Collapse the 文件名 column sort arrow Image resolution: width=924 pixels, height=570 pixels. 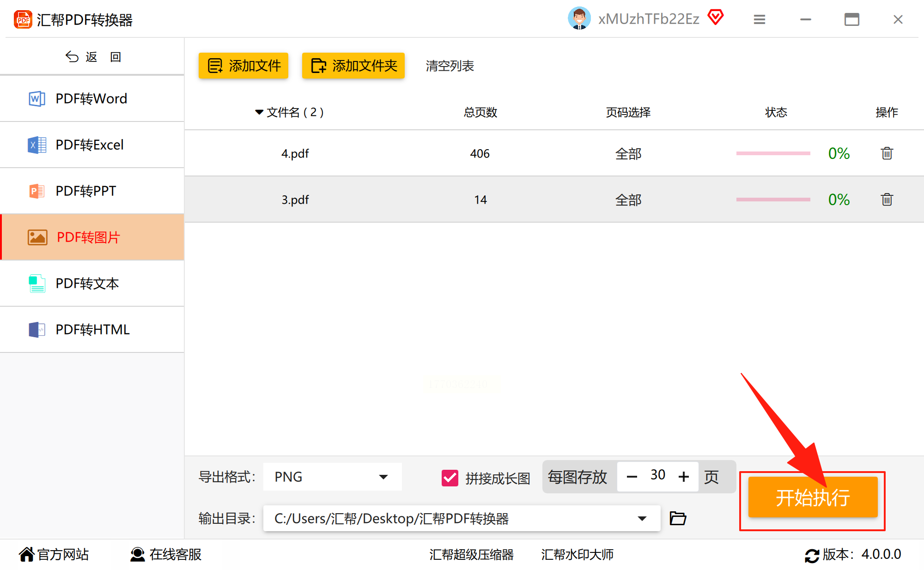(x=259, y=112)
